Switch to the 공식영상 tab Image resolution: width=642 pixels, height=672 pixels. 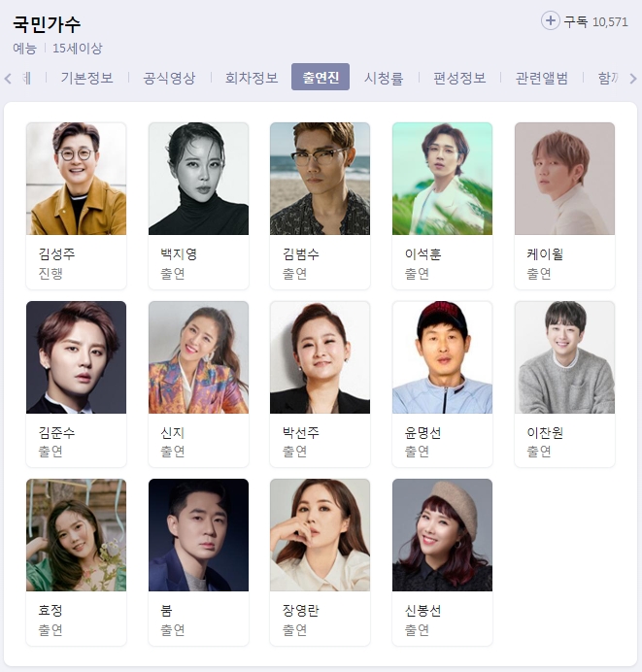(x=169, y=78)
